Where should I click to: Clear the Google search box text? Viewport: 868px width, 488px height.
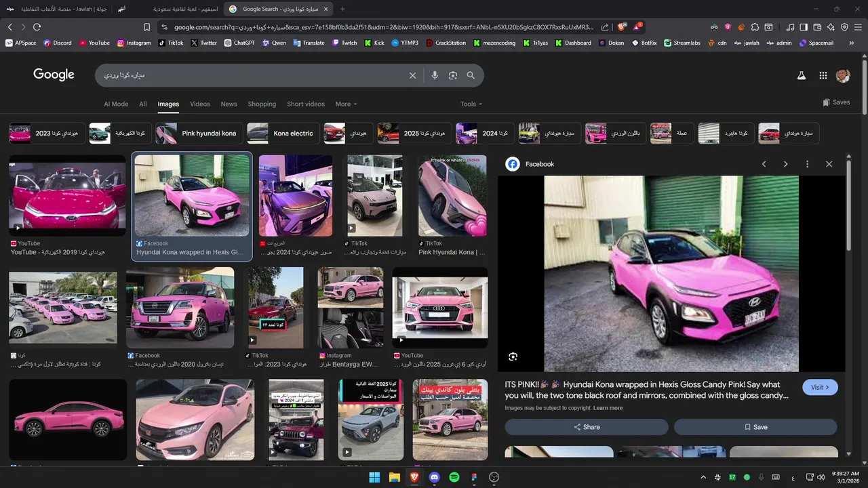(412, 75)
